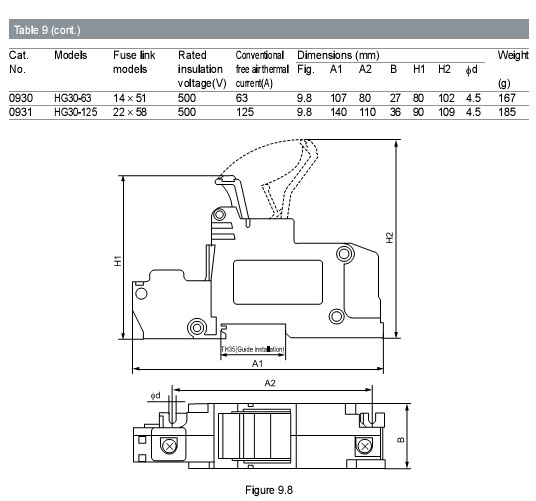Click B value '27' in HG30-63 row
Image resolution: width=536 pixels, height=501 pixels.
pos(395,98)
